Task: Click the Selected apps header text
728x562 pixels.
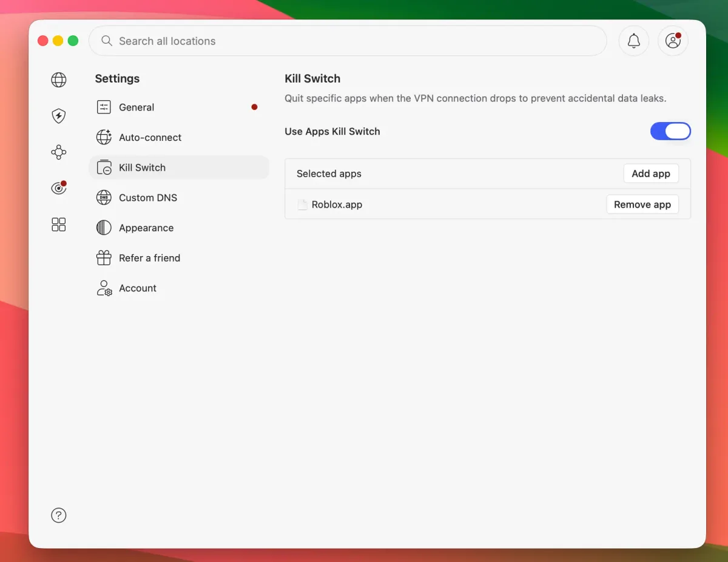Action: 329,174
